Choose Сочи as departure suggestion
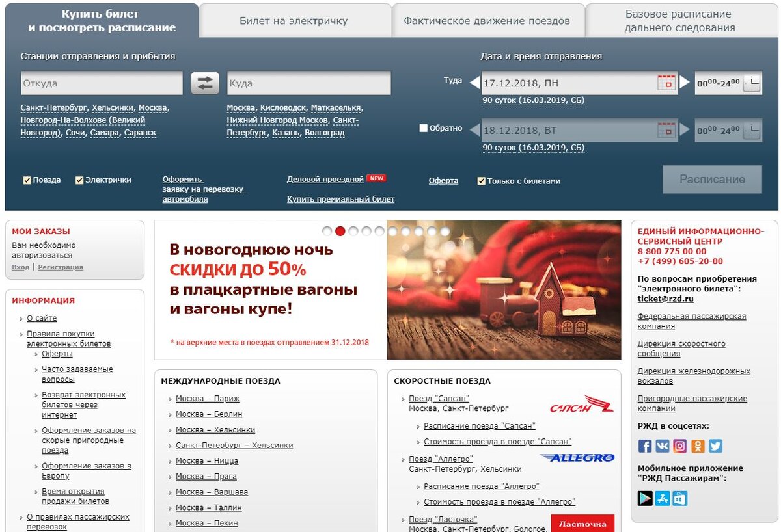This screenshot has width=781, height=532. [75, 133]
